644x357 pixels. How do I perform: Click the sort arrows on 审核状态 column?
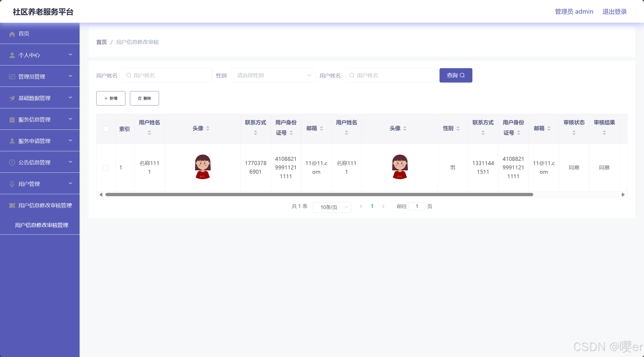tap(574, 133)
